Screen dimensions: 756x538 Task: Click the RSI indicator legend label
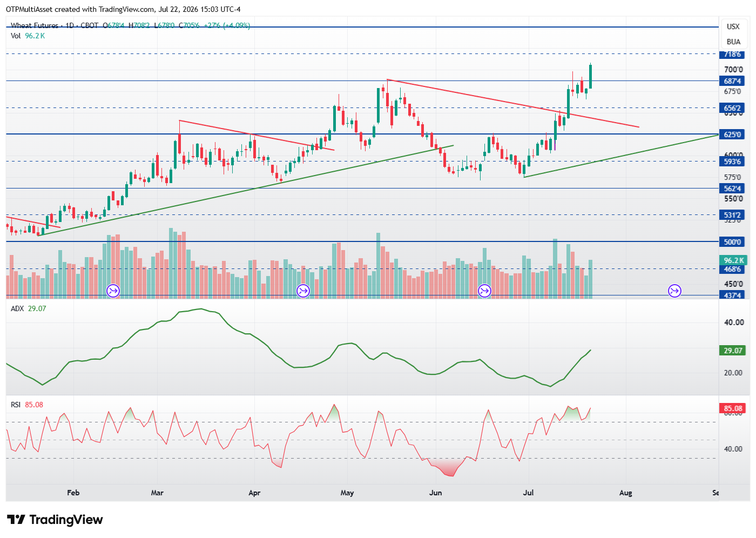point(16,405)
